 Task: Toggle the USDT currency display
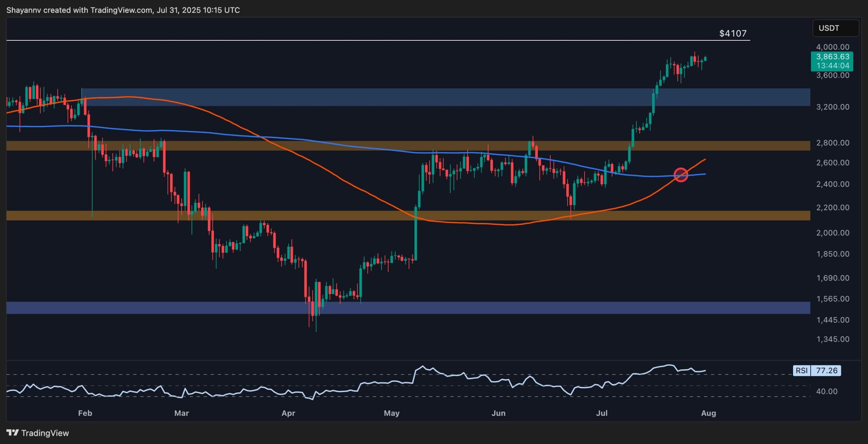835,28
